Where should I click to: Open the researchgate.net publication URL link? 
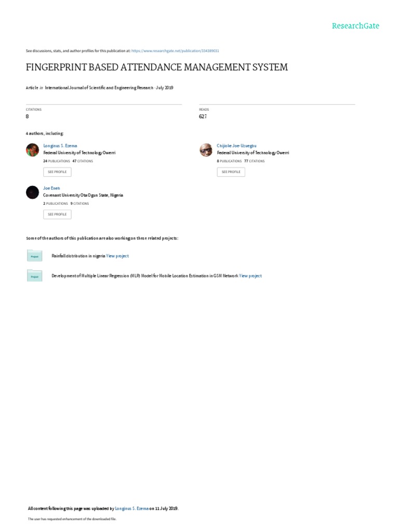tap(175, 51)
